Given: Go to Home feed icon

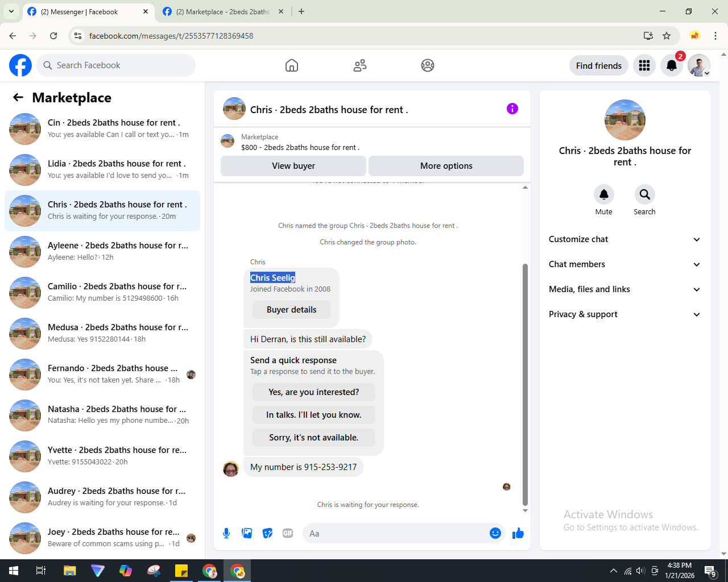Looking at the screenshot, I should coord(292,65).
